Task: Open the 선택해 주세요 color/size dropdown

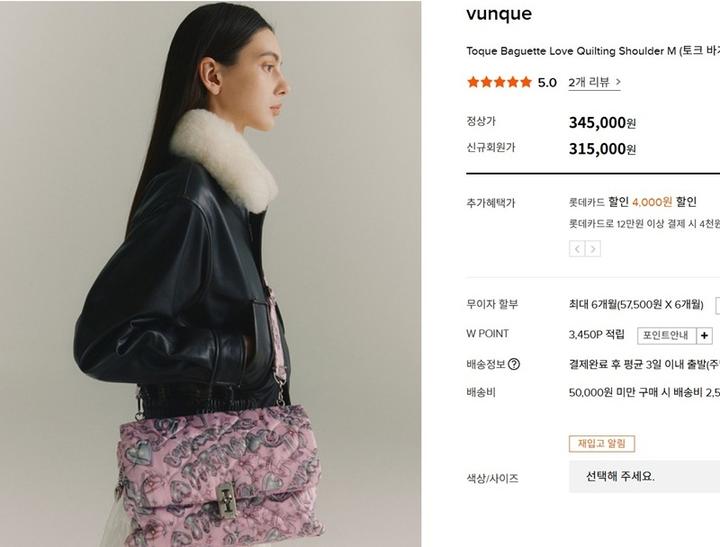Action: coord(644,477)
